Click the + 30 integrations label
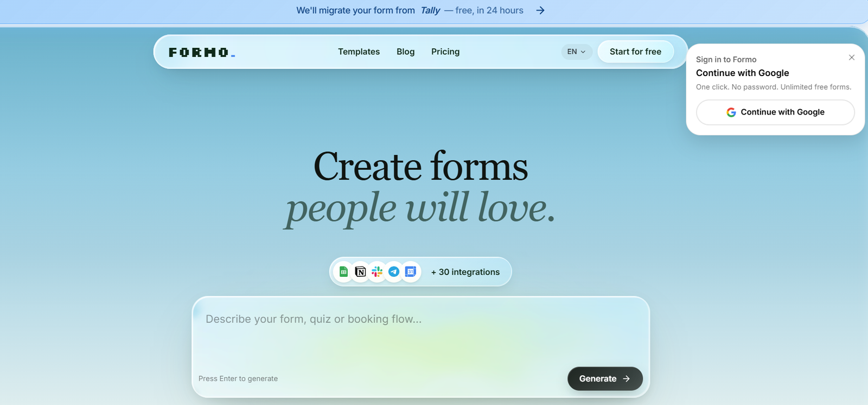 [x=465, y=272]
